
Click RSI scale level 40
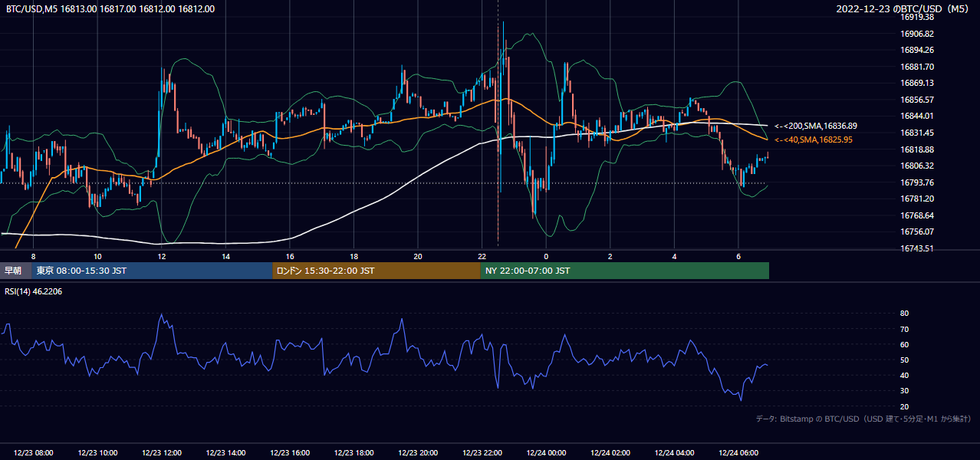(x=904, y=375)
